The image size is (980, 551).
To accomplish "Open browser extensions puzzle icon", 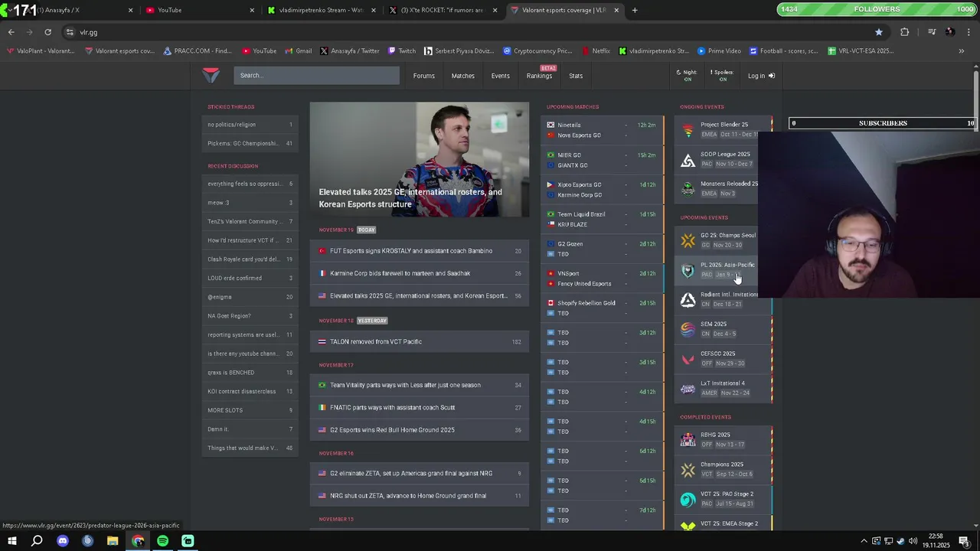I will (x=904, y=32).
